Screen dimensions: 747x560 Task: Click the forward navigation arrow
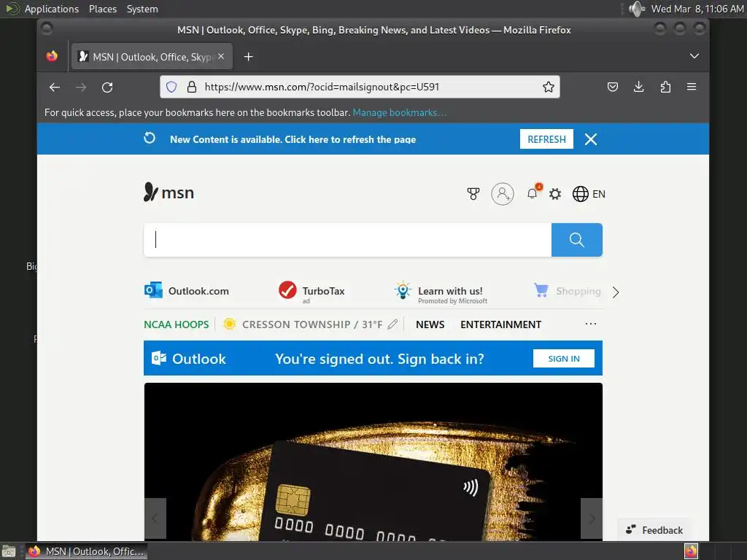pyautogui.click(x=81, y=87)
